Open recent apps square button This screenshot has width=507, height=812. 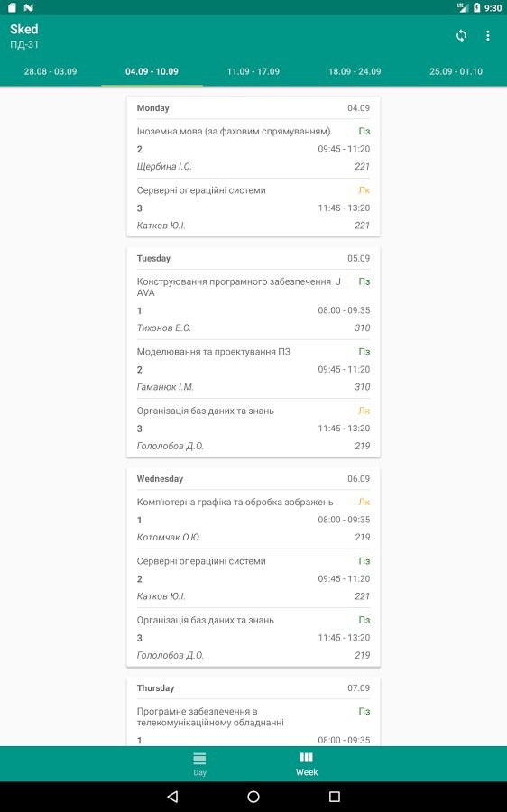[335, 797]
